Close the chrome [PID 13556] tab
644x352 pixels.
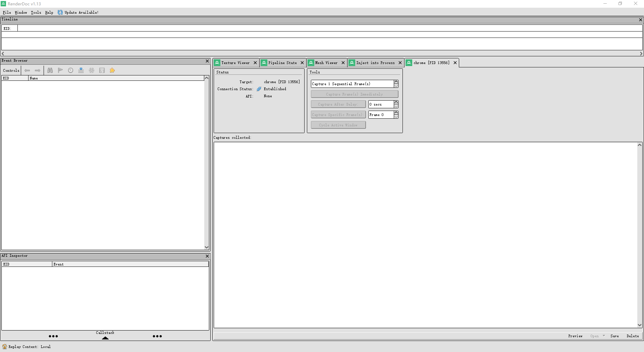[x=455, y=63]
